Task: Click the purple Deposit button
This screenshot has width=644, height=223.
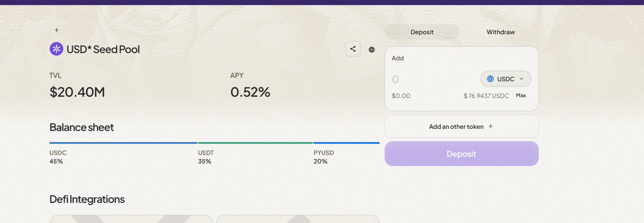Action: coord(462,154)
